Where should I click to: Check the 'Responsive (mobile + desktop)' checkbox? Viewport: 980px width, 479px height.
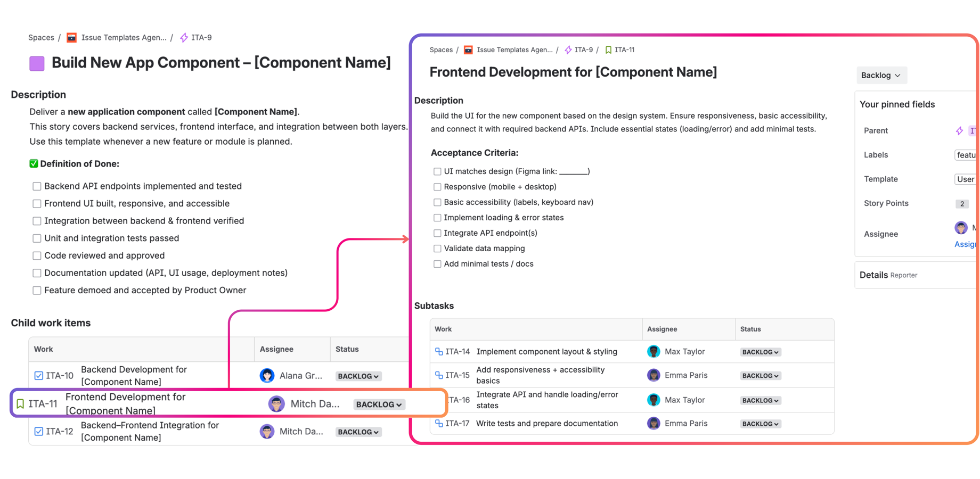[437, 187]
